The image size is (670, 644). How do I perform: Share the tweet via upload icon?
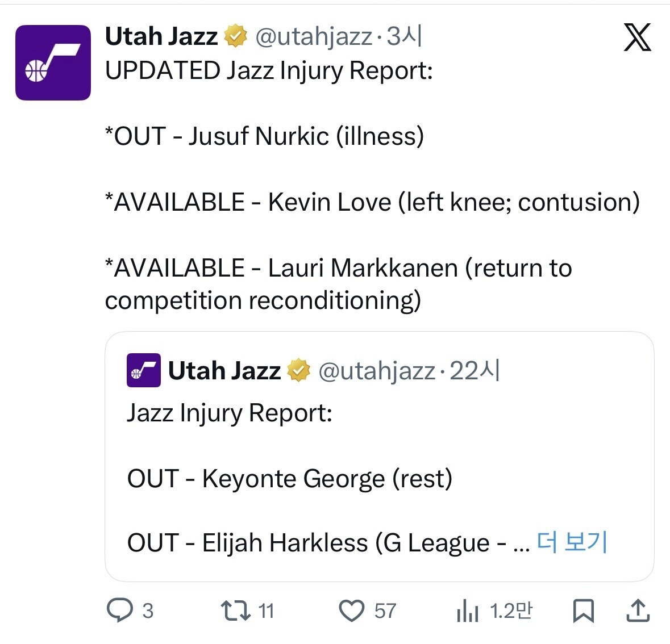click(638, 610)
